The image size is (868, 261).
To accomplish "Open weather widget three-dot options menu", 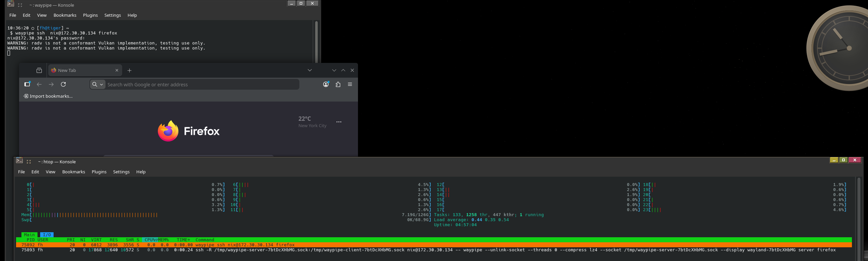I will coord(339,122).
